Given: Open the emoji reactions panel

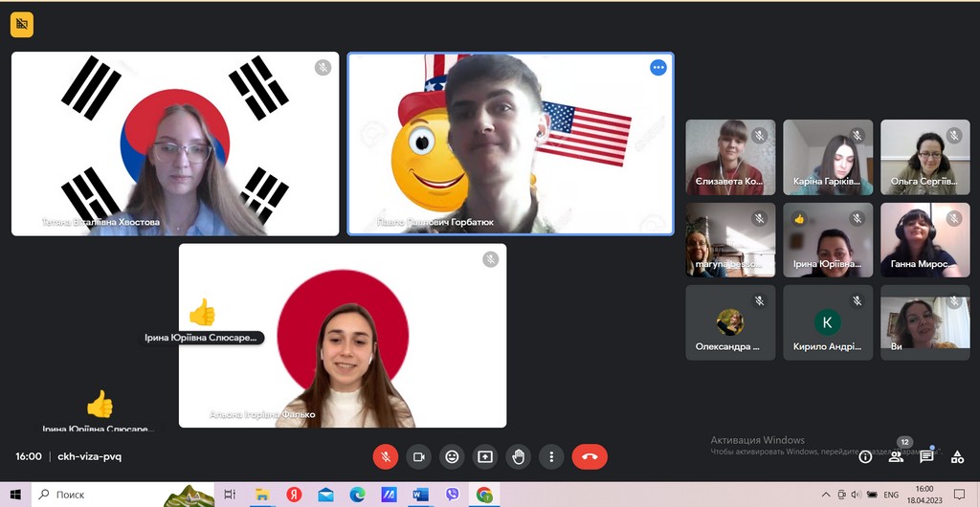Looking at the screenshot, I should pyautogui.click(x=452, y=457).
